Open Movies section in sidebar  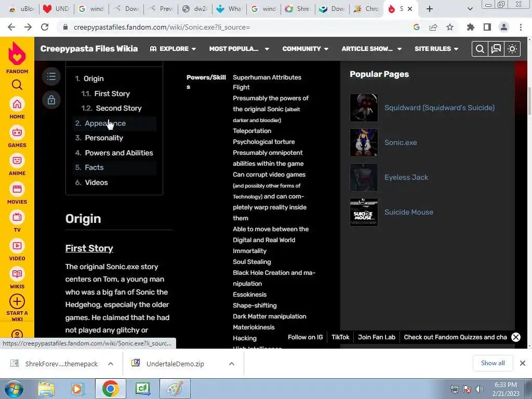pos(17,189)
